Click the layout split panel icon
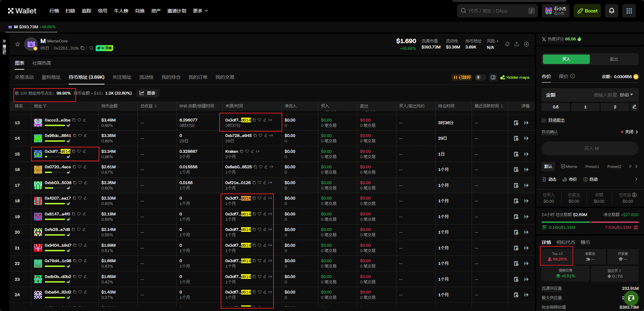This screenshot has height=311, width=644. 493,77
